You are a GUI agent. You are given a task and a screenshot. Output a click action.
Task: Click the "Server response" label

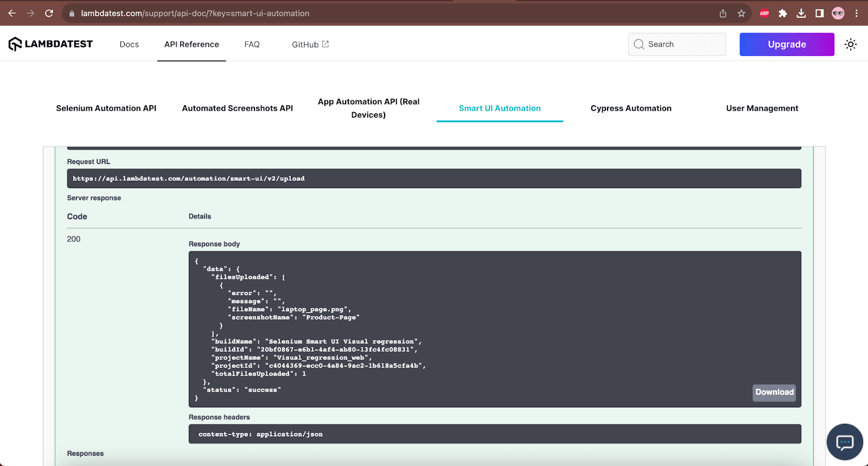(94, 198)
